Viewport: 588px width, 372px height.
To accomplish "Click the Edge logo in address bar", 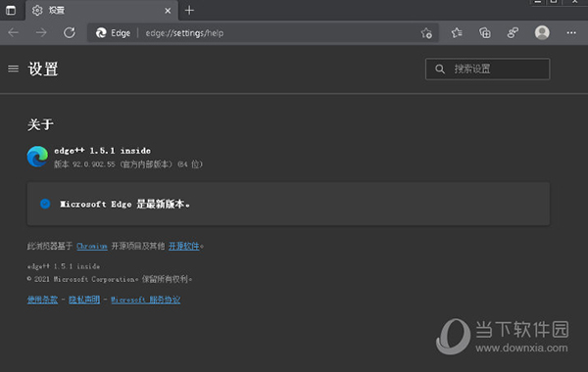I will pyautogui.click(x=101, y=33).
